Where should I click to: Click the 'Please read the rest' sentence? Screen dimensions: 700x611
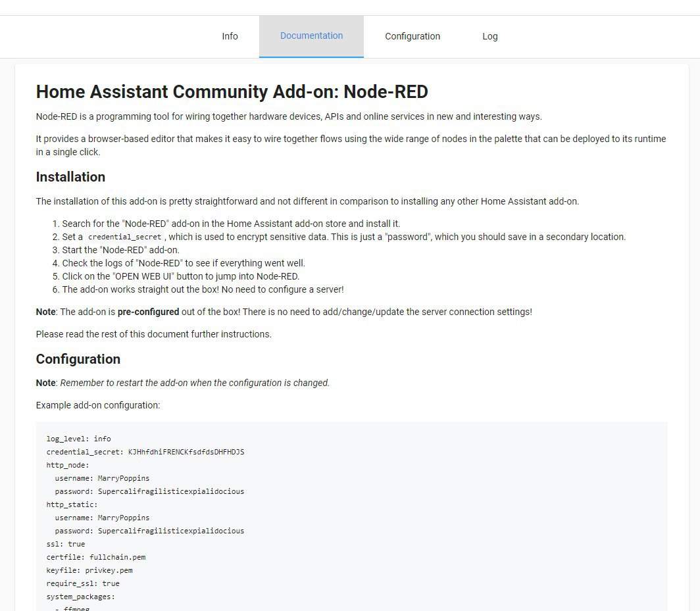(153, 334)
